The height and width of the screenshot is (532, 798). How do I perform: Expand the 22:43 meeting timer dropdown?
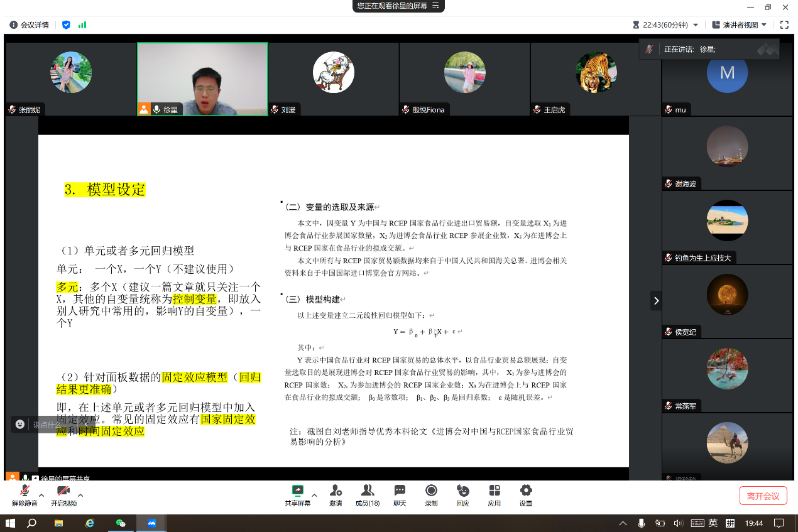click(x=696, y=25)
